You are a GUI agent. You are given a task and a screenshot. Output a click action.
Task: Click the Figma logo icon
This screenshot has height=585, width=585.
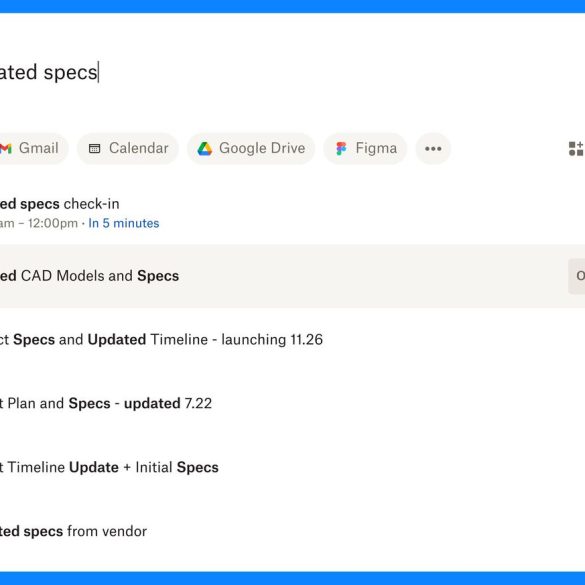341,148
